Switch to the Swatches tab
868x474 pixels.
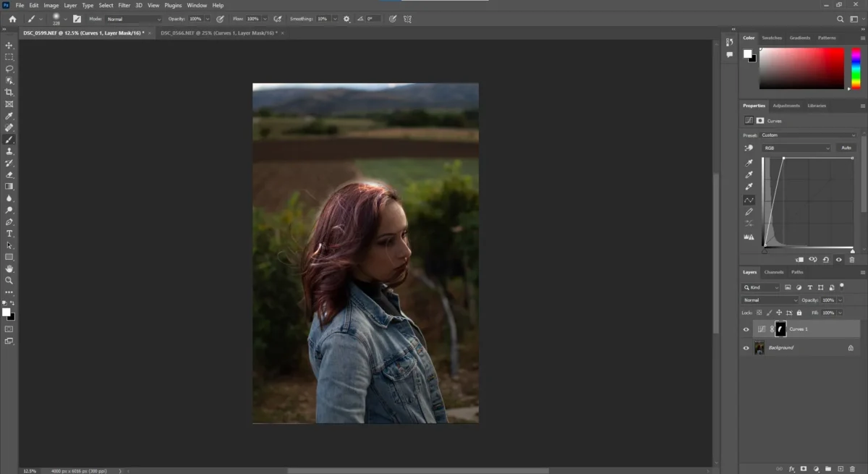(772, 38)
